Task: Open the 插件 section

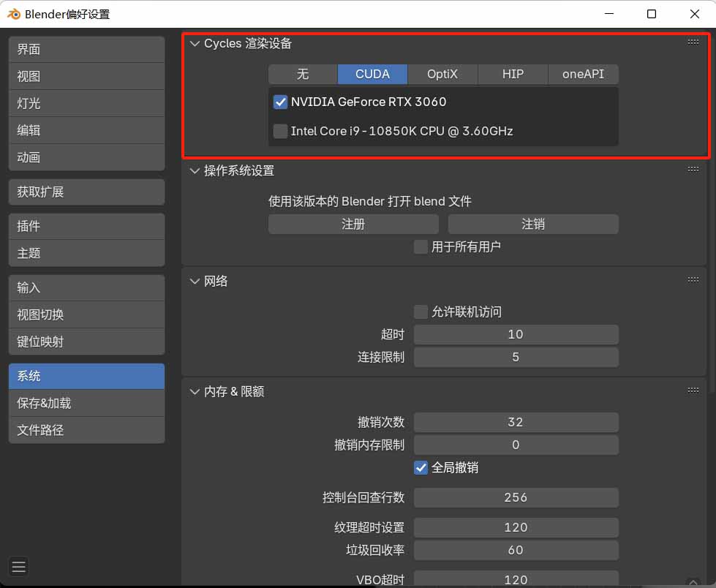Action: 87,226
